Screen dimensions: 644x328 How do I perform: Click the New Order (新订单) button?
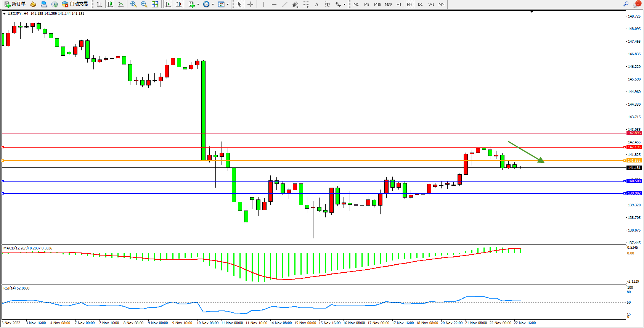pos(15,4)
